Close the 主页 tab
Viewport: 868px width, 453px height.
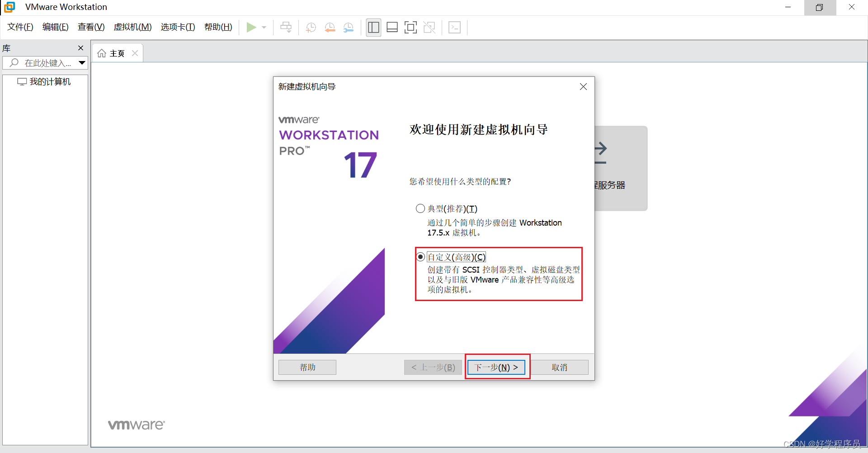(x=135, y=53)
